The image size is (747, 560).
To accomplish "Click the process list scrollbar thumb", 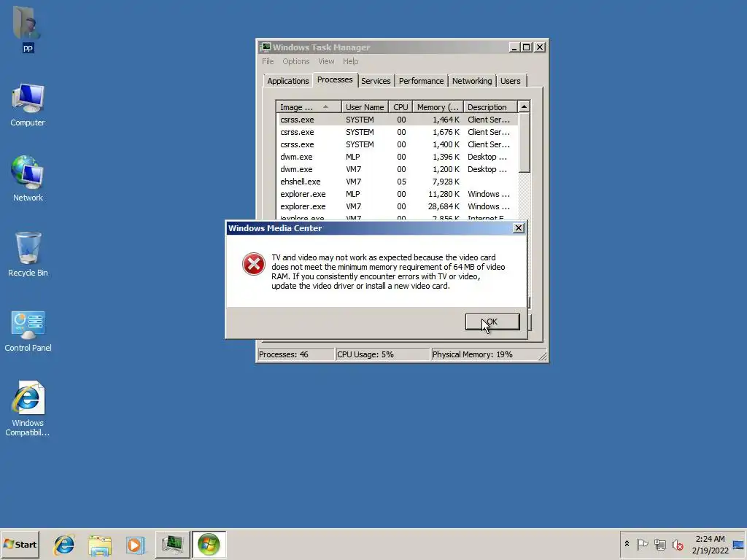I will 524,142.
